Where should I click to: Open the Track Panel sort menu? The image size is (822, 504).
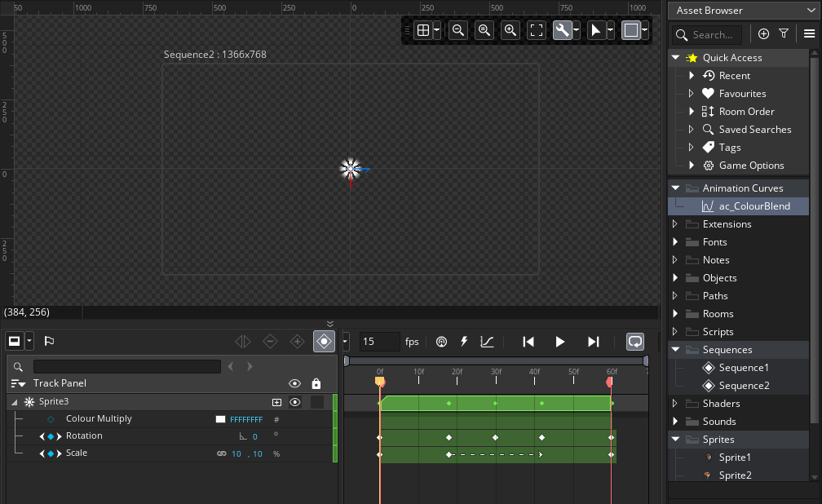click(18, 383)
